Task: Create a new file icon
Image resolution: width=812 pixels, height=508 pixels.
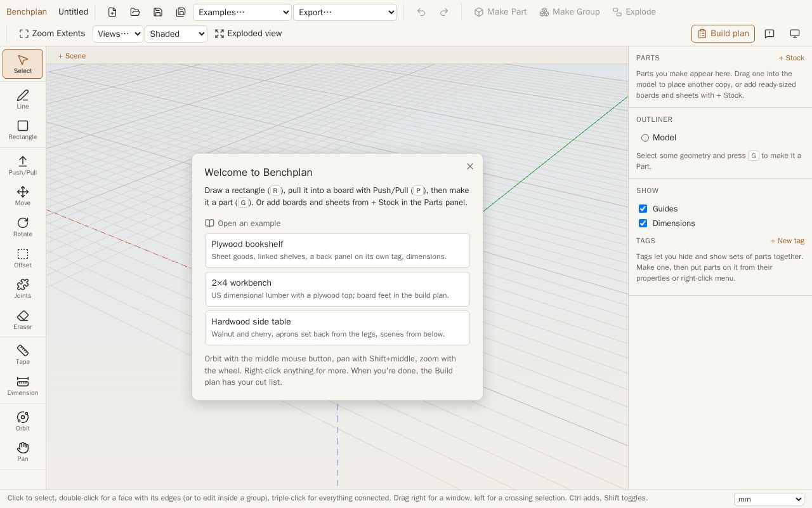Action: (112, 12)
